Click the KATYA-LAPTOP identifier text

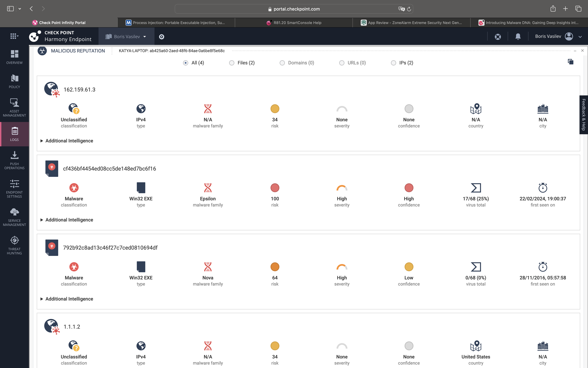(x=171, y=51)
